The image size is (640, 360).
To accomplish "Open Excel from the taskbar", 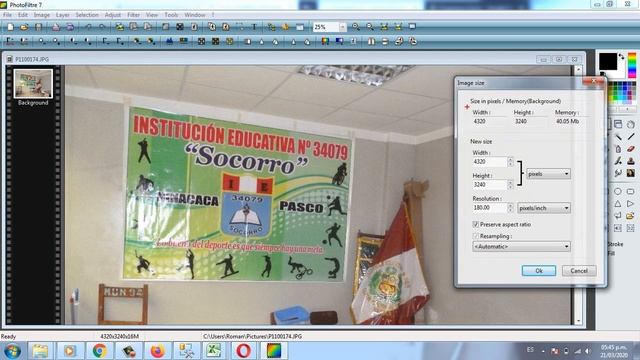I will (x=215, y=351).
